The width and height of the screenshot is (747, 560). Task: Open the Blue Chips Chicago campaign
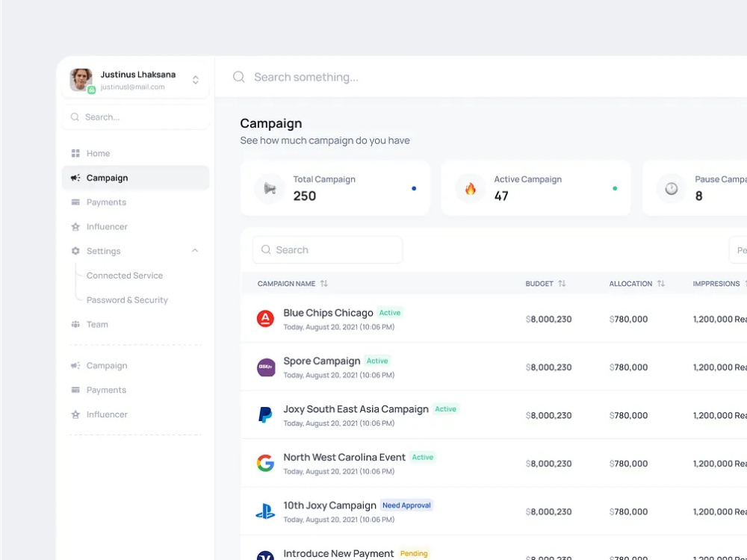point(328,312)
